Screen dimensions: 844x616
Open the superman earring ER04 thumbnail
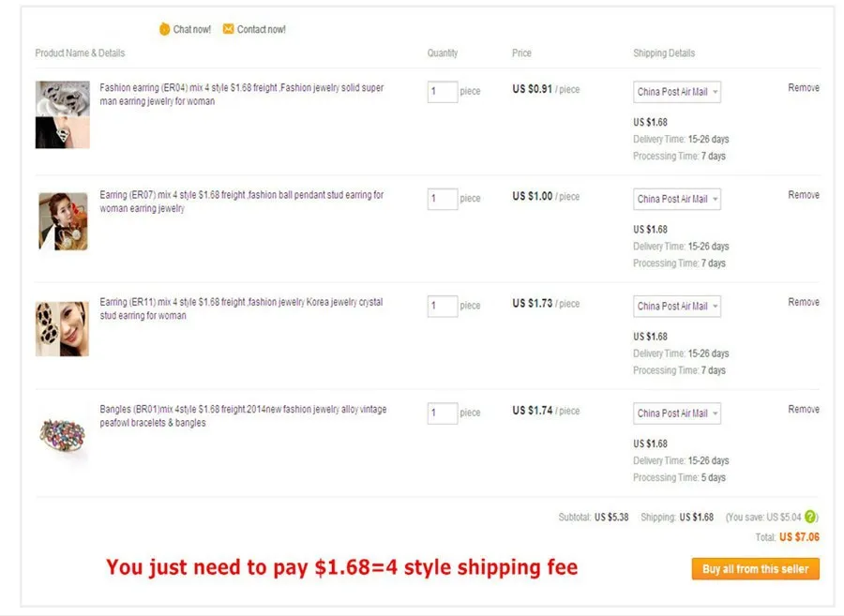[63, 114]
